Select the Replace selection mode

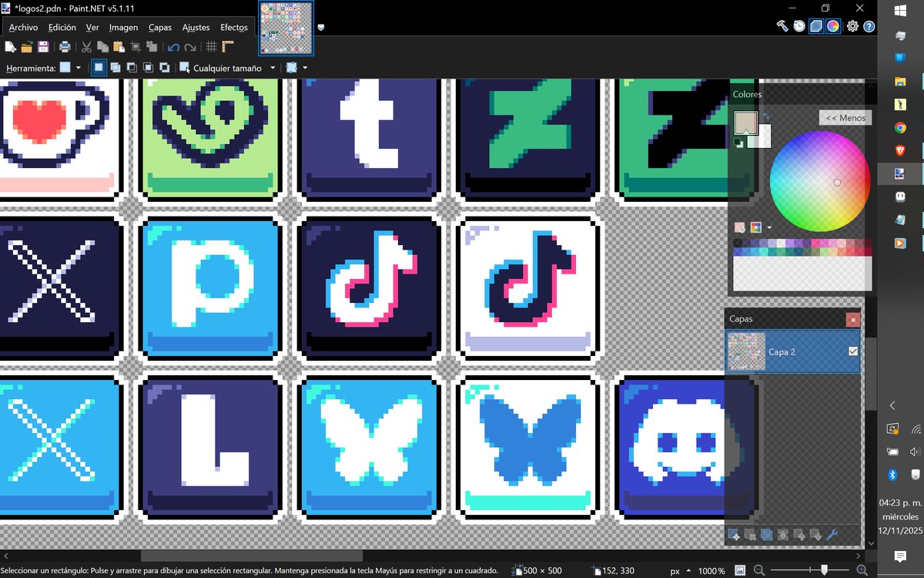click(x=99, y=68)
